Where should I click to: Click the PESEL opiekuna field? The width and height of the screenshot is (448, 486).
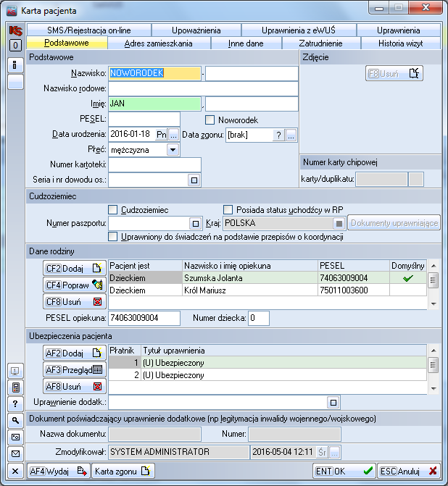click(144, 318)
